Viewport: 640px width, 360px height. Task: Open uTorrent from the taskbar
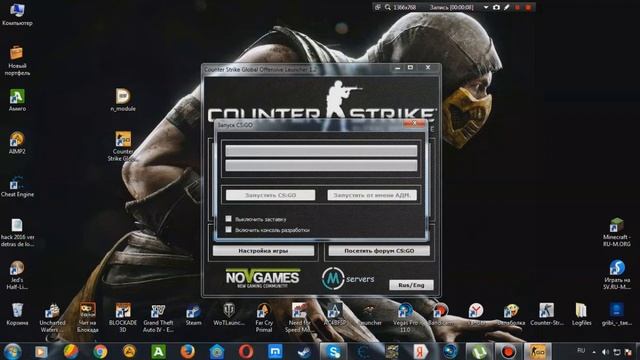coord(479,351)
